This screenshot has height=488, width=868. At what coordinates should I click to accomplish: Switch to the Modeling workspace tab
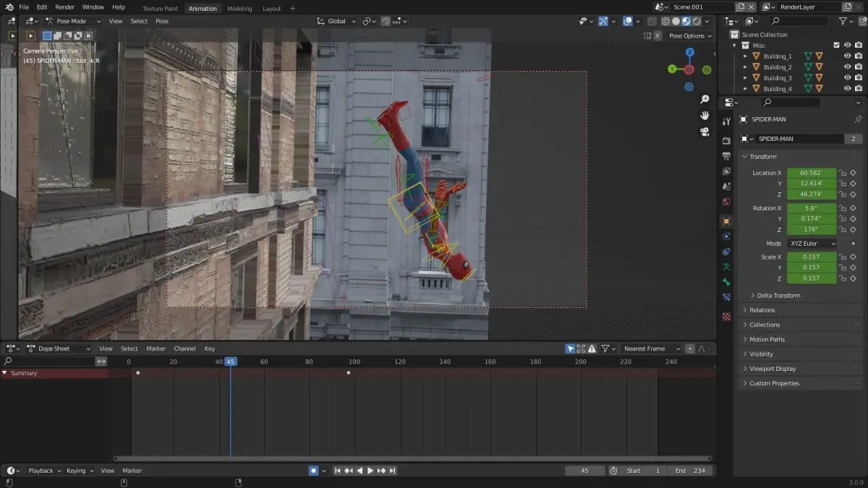[239, 9]
